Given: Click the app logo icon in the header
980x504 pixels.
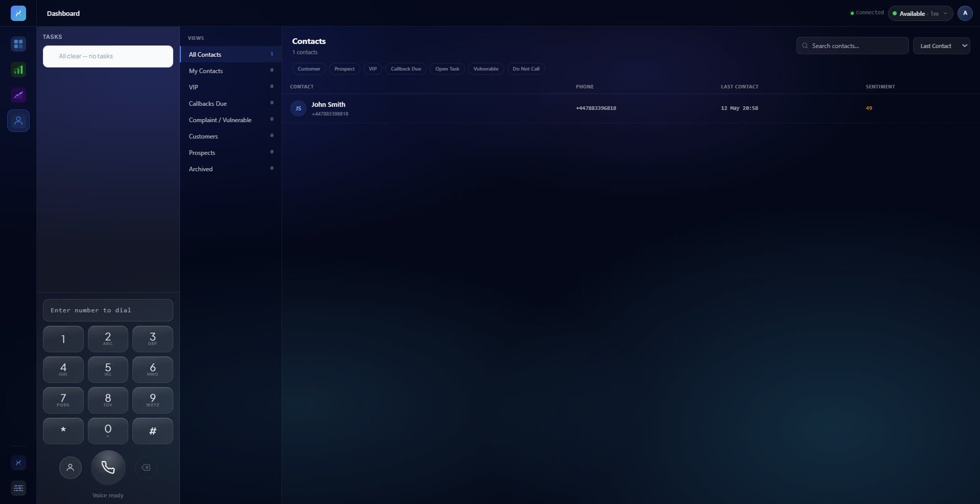Looking at the screenshot, I should [18, 13].
